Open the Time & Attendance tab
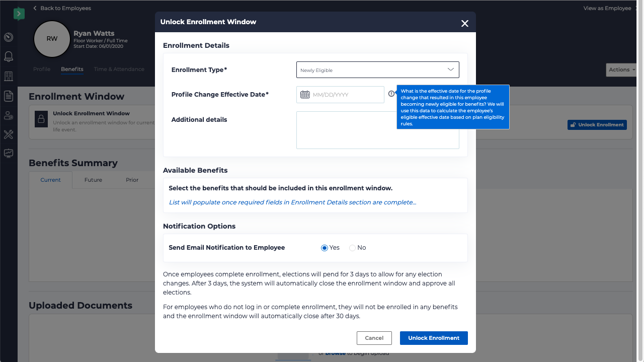The height and width of the screenshot is (362, 644). click(x=119, y=69)
